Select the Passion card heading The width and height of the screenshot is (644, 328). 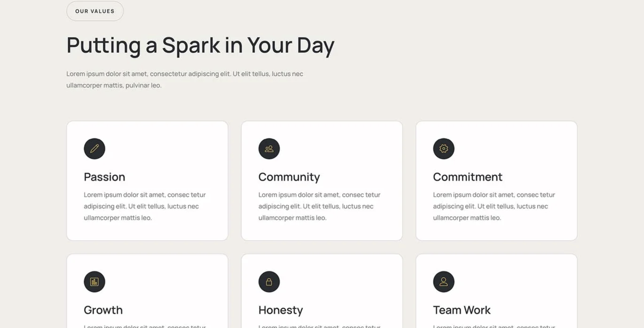pos(105,177)
